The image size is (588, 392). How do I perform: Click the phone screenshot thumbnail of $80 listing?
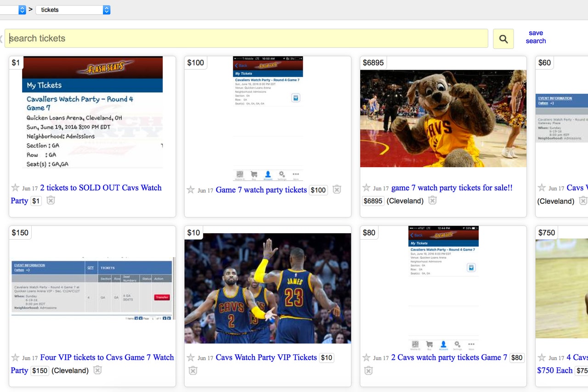443,289
